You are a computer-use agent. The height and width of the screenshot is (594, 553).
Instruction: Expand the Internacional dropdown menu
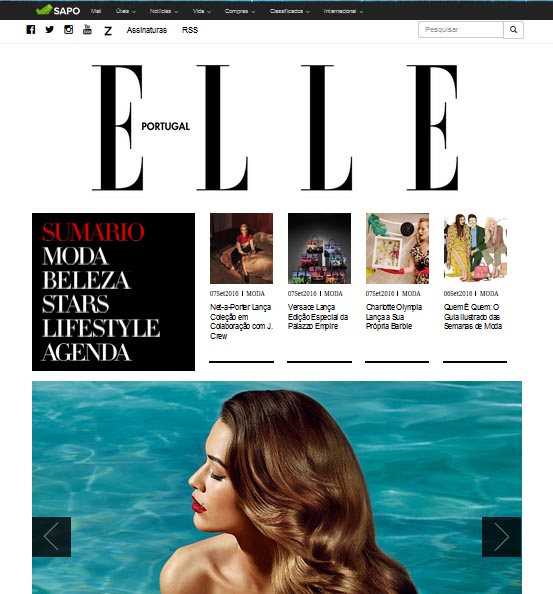tap(343, 11)
